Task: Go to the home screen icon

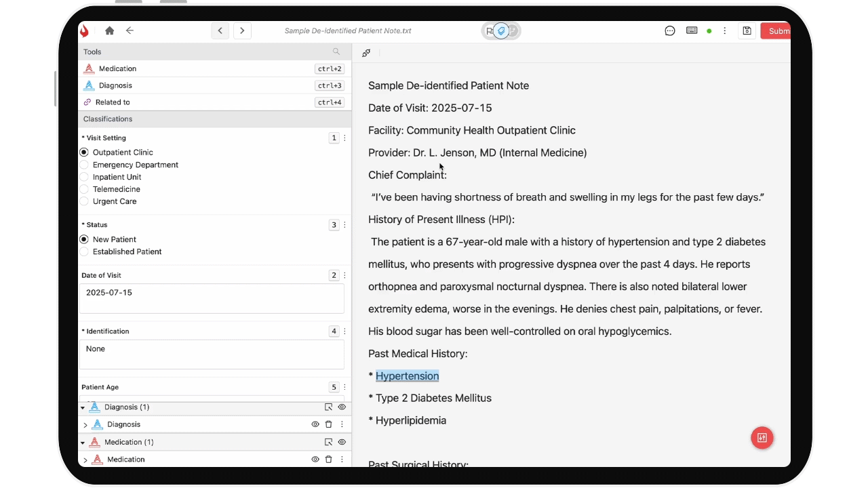Action: (109, 30)
